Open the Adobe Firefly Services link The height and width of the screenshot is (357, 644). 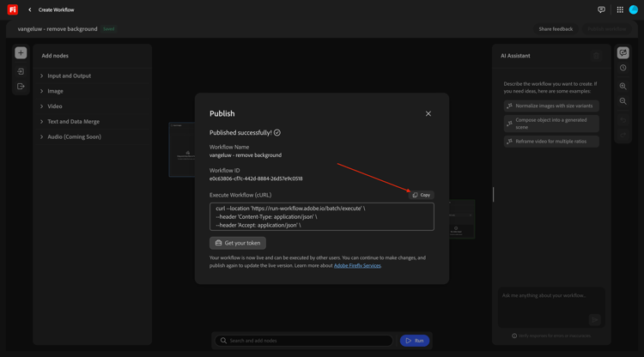click(357, 265)
